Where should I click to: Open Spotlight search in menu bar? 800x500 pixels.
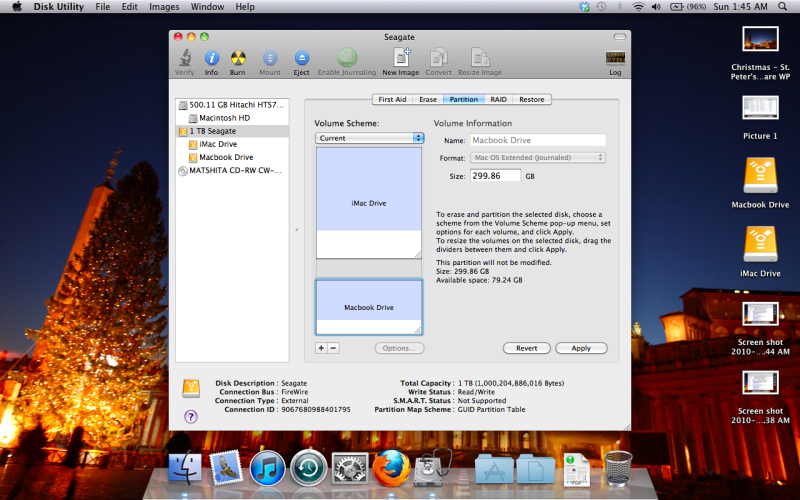click(x=783, y=7)
